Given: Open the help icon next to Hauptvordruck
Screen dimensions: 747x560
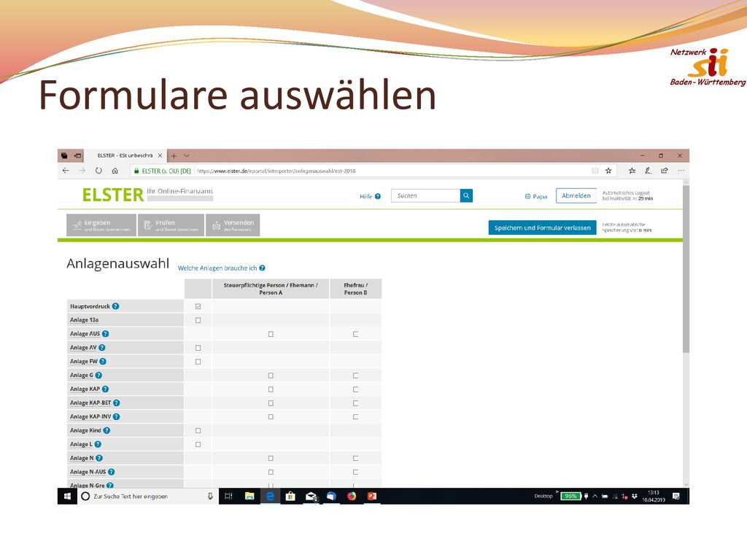Looking at the screenshot, I should (x=116, y=306).
